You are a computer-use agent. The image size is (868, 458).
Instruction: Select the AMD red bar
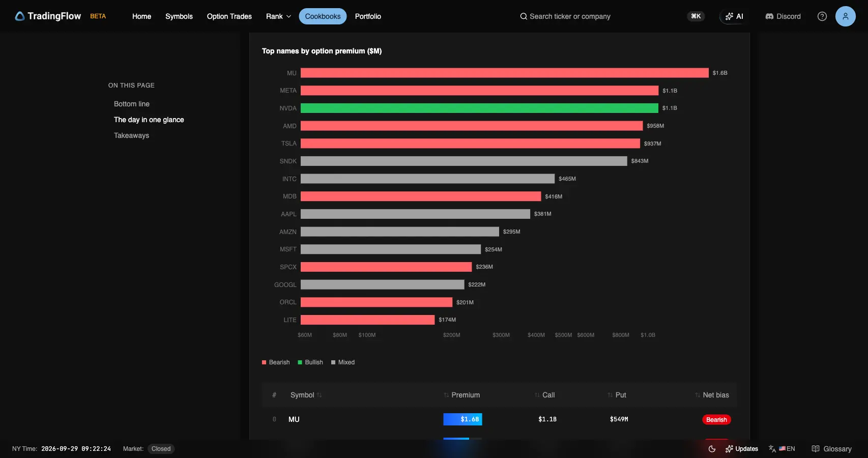pyautogui.click(x=472, y=126)
